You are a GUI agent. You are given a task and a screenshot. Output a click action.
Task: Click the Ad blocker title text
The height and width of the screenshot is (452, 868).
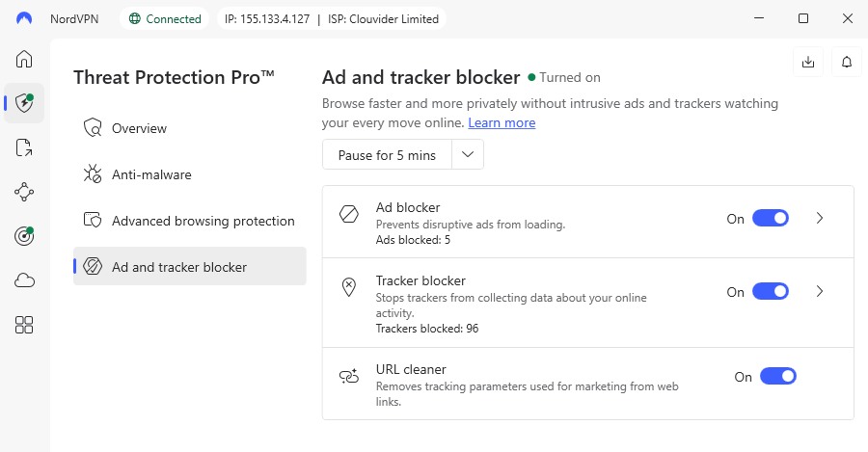point(408,207)
